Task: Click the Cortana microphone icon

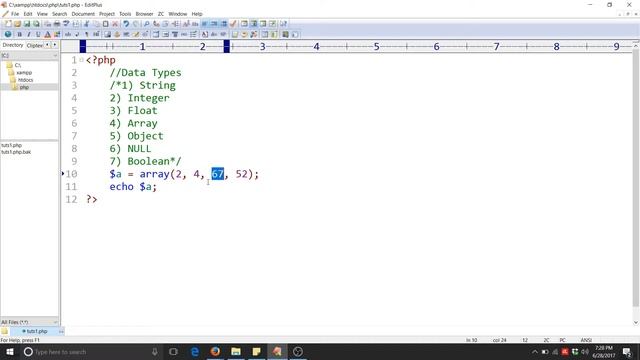Action: 155,351
